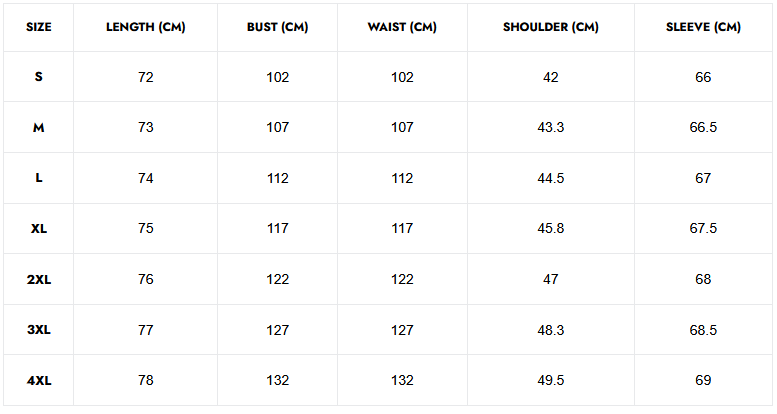Click shoulder value 43.3 for size M
The height and width of the screenshot is (414, 777).
click(551, 128)
